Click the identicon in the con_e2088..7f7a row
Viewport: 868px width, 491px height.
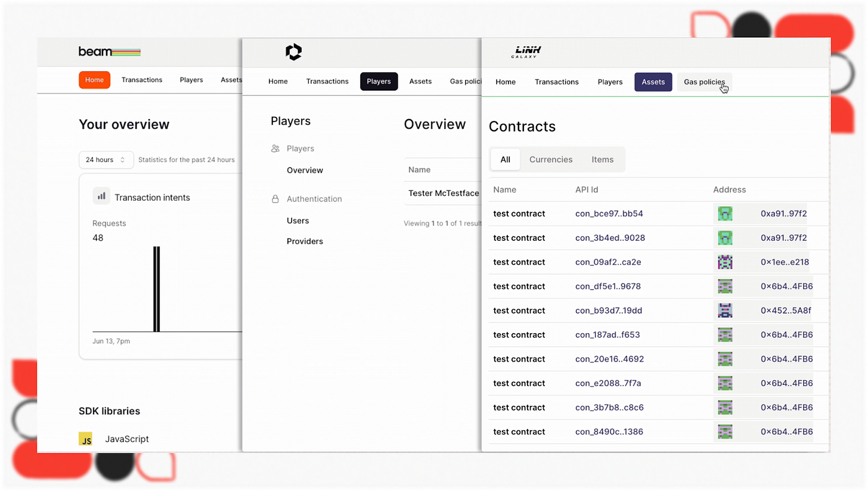click(725, 383)
